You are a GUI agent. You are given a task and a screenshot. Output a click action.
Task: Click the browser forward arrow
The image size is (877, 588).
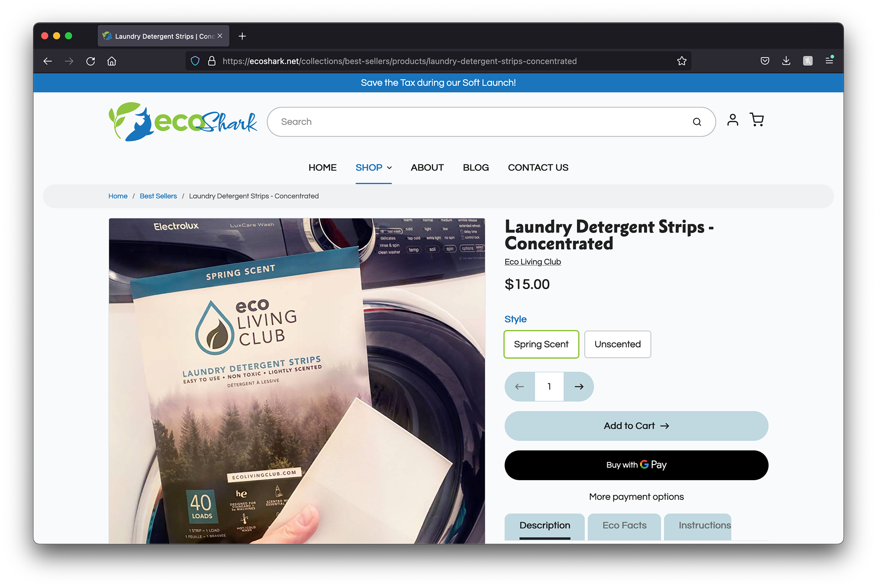point(69,61)
